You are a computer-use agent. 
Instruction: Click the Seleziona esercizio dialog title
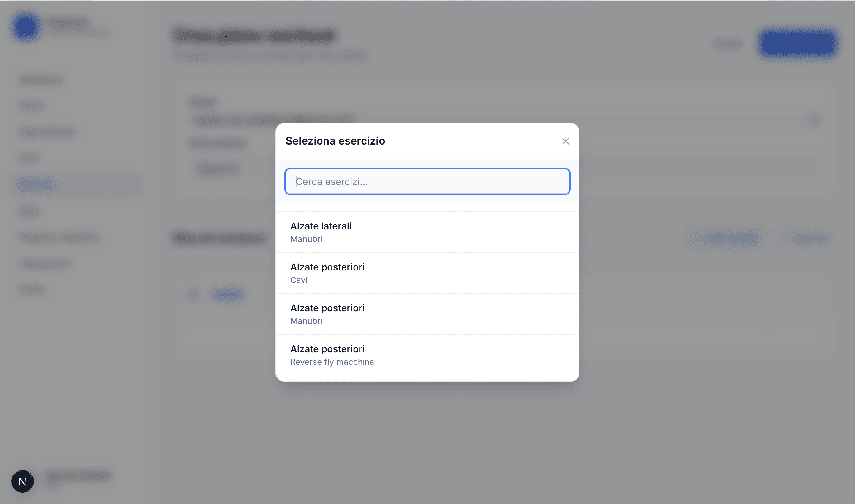click(x=335, y=141)
